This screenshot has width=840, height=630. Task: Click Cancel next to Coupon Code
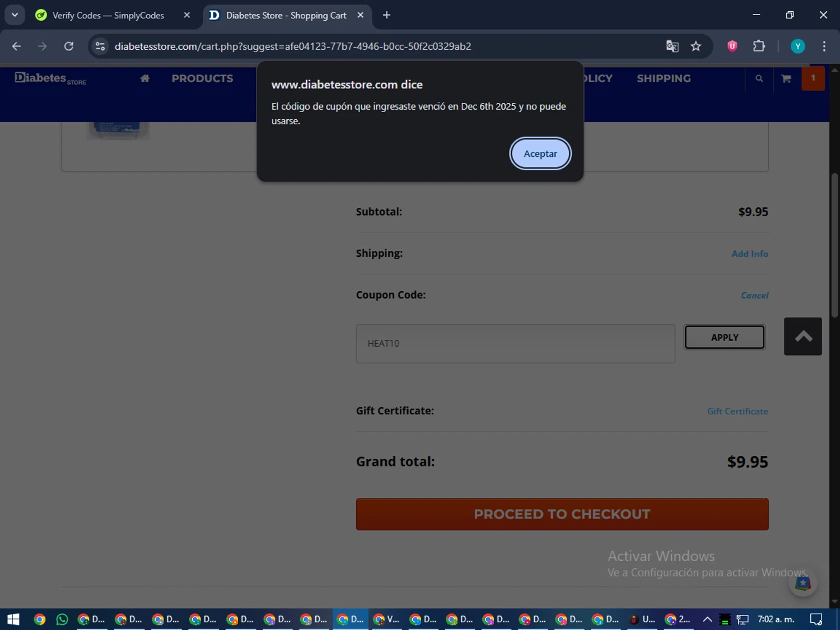coord(754,295)
